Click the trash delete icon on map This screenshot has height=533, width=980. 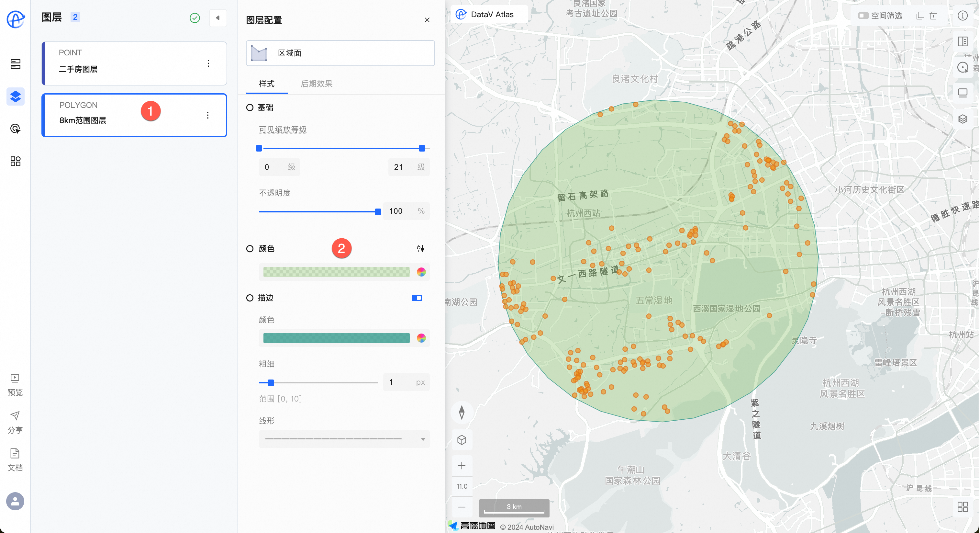934,16
